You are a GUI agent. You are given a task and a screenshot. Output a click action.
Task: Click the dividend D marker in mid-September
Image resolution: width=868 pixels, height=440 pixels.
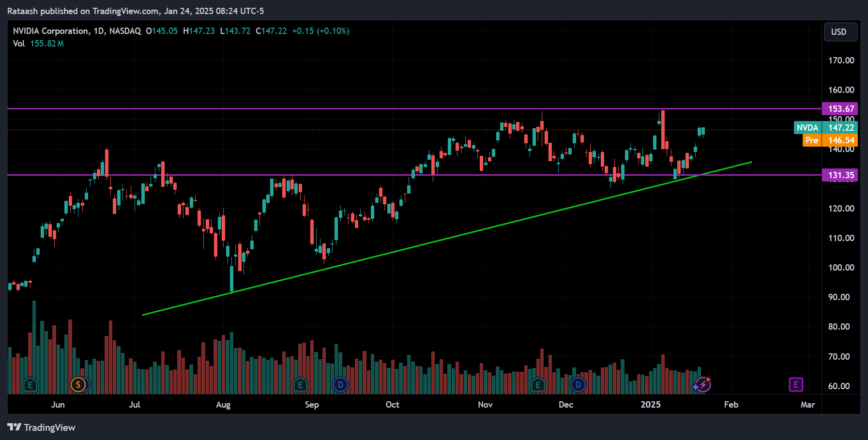(x=341, y=385)
